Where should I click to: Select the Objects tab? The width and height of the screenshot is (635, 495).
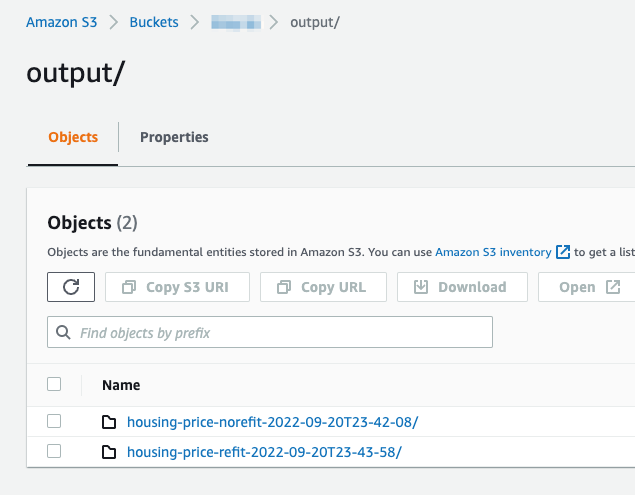coord(73,137)
